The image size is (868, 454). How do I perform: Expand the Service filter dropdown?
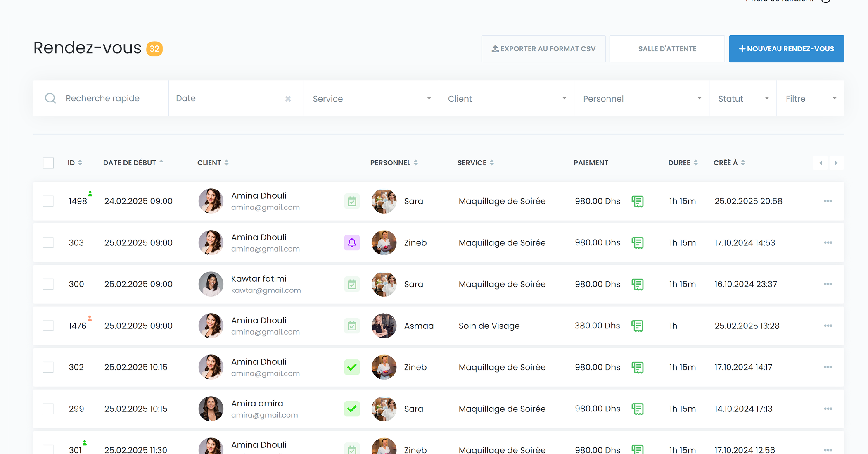pos(371,99)
